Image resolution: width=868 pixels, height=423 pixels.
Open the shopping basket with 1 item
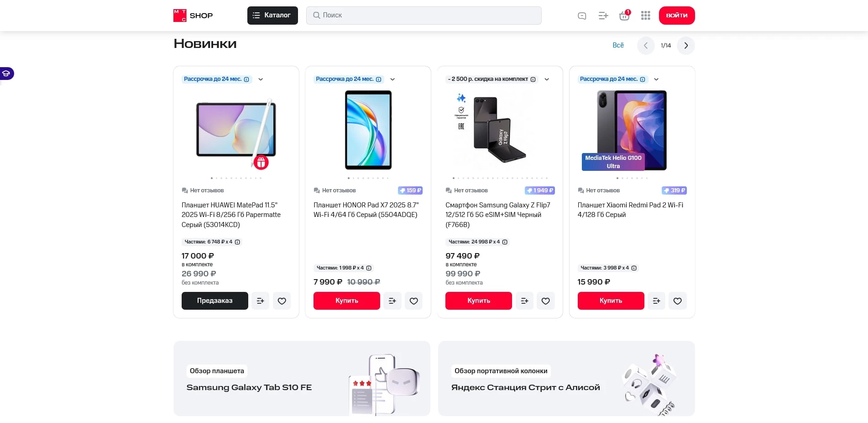(x=624, y=15)
